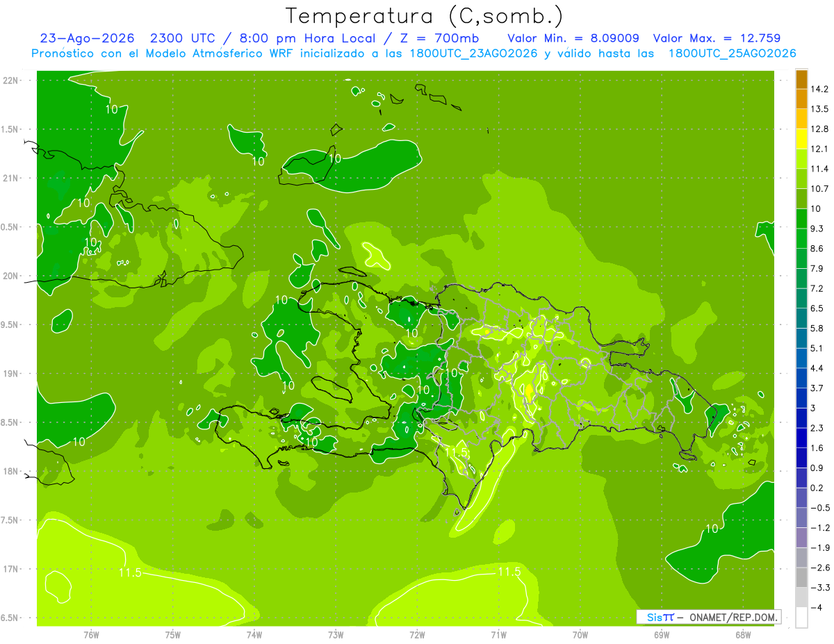
Task: Click colorbar legend value "3.7"
Action: [x=817, y=388]
